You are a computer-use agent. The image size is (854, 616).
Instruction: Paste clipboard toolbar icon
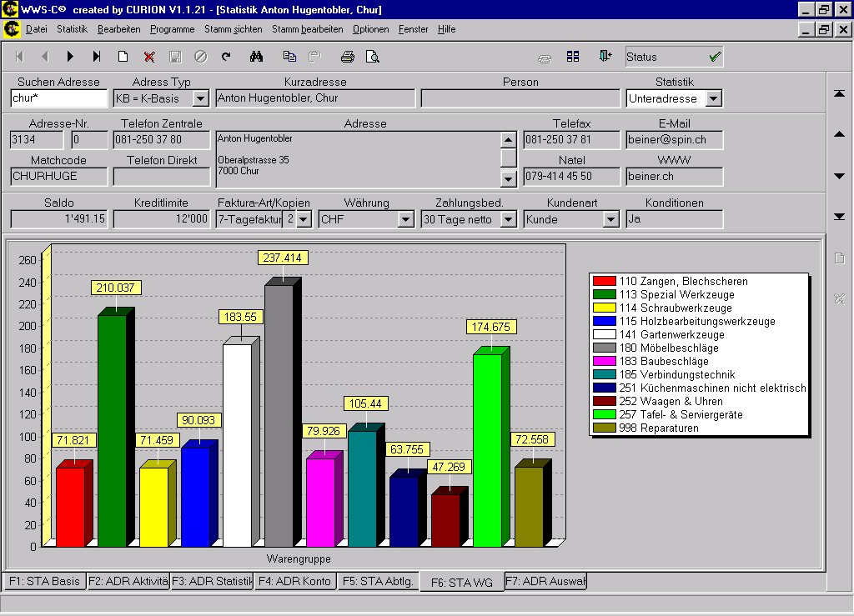click(314, 57)
